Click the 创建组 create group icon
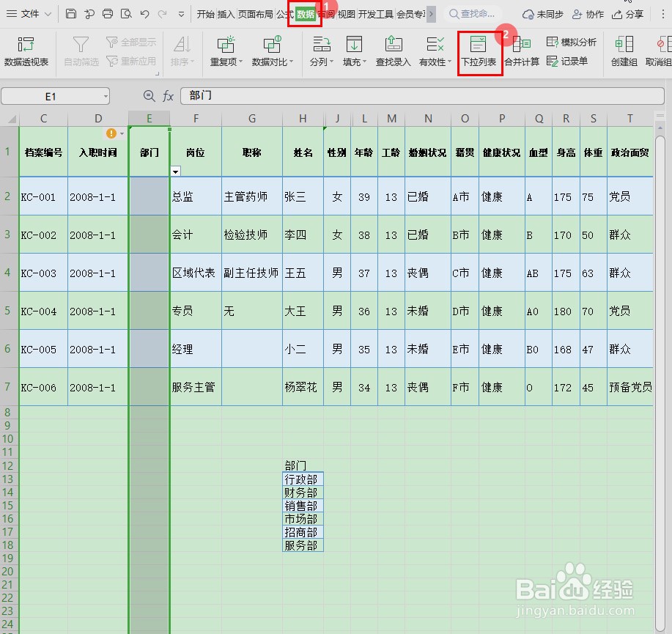 tap(624, 51)
